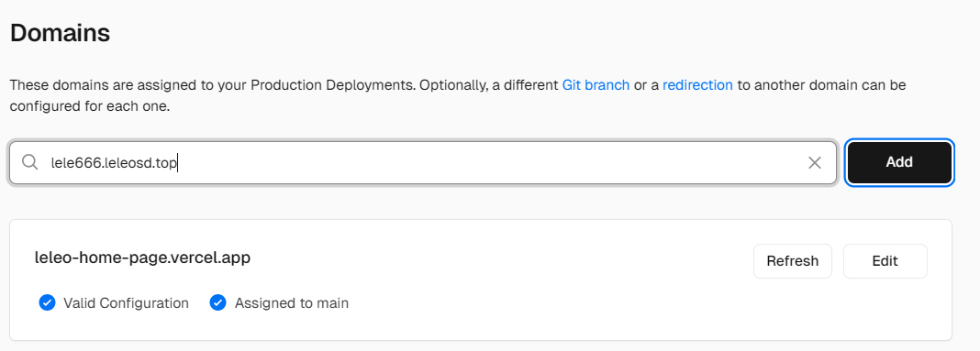980x351 pixels.
Task: Focus the domain input containing lele666.leleosd.top
Action: point(423,163)
